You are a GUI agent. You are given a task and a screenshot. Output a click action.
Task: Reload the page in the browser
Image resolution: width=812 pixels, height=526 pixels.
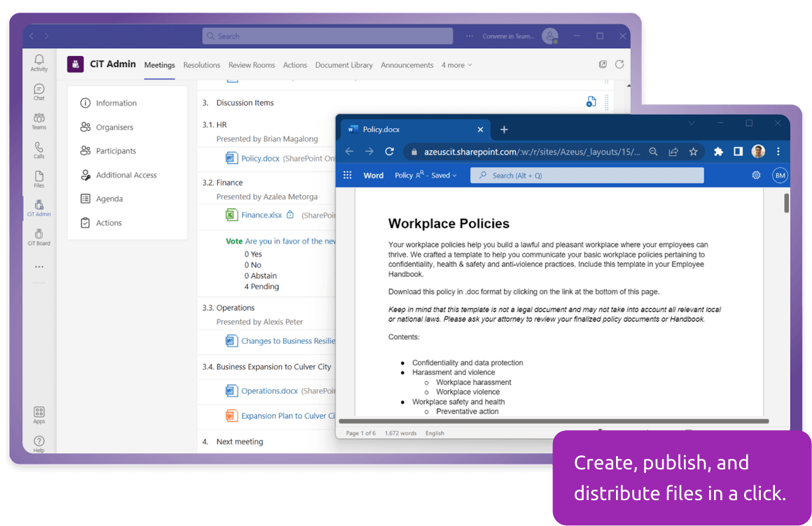[x=389, y=152]
